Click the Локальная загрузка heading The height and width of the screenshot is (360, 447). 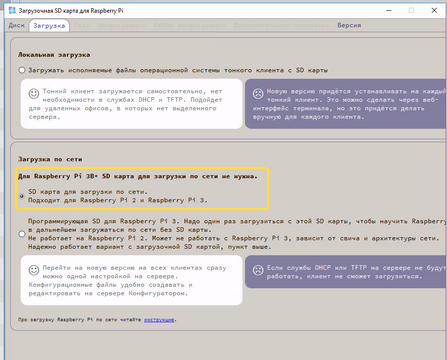(54, 55)
